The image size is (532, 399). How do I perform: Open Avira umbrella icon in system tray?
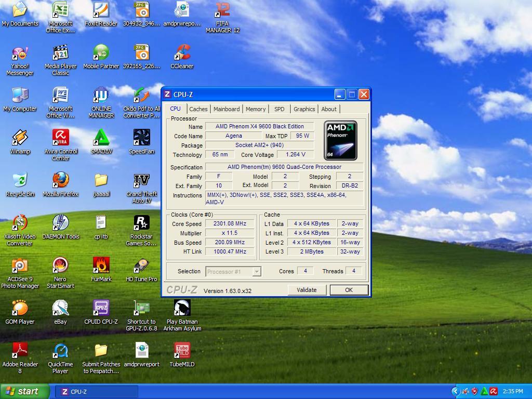(494, 392)
